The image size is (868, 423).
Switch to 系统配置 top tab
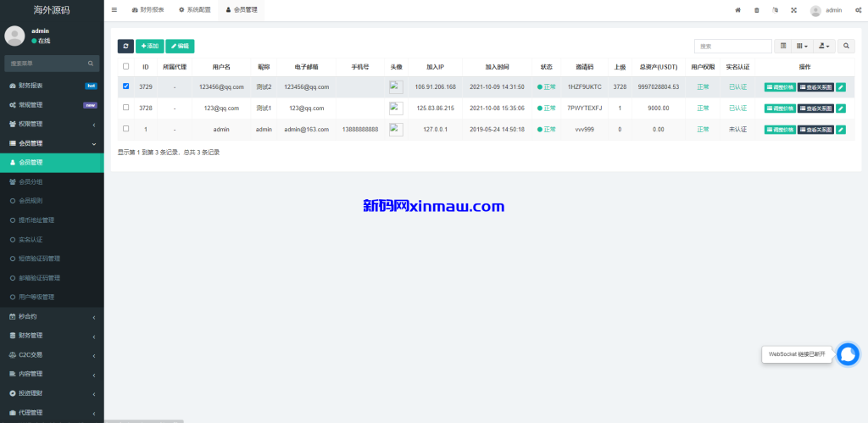[195, 10]
